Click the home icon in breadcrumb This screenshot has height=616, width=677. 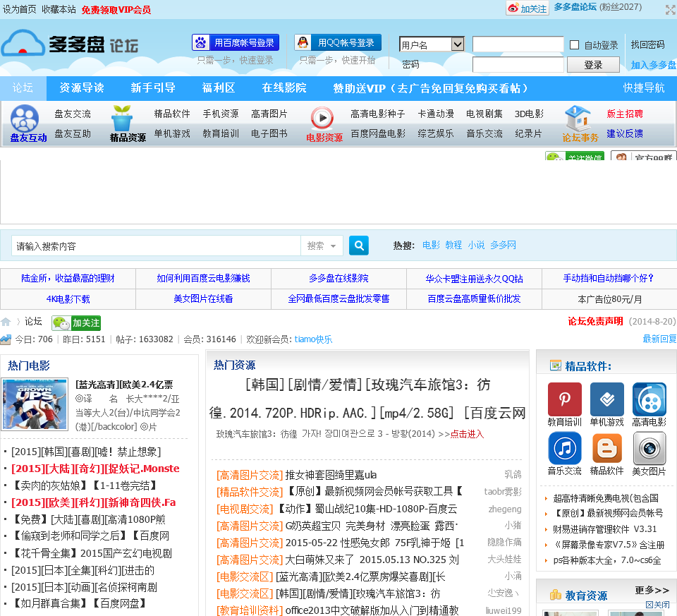pyautogui.click(x=6, y=321)
